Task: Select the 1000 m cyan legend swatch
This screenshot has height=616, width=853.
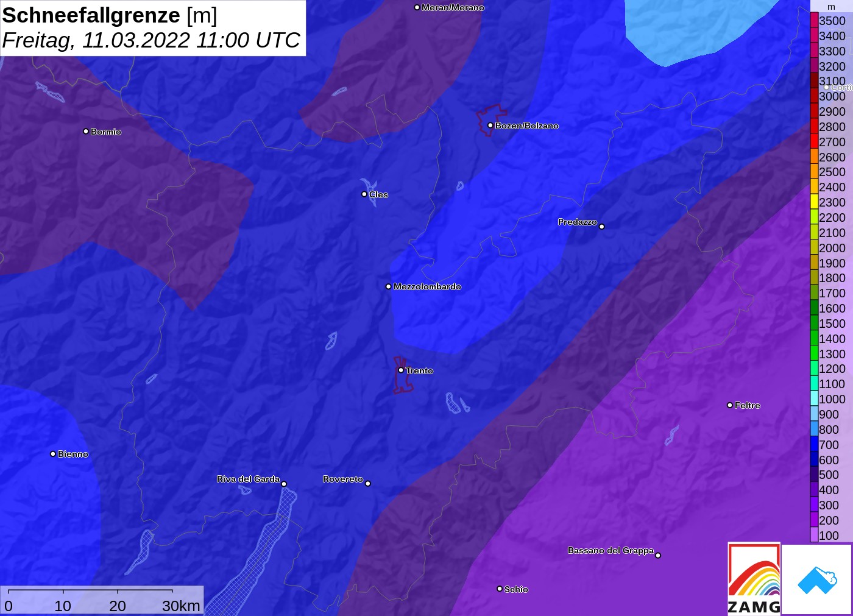Action: [x=814, y=399]
